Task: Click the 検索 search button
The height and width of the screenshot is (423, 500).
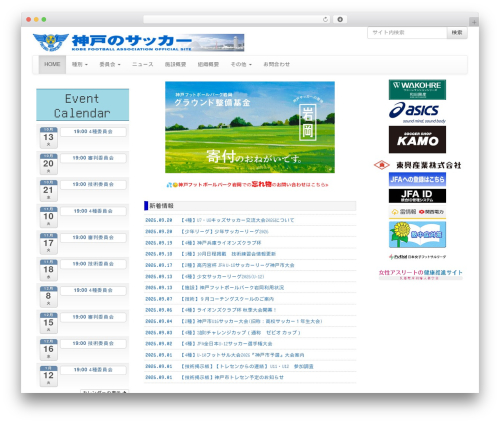Action: click(457, 33)
